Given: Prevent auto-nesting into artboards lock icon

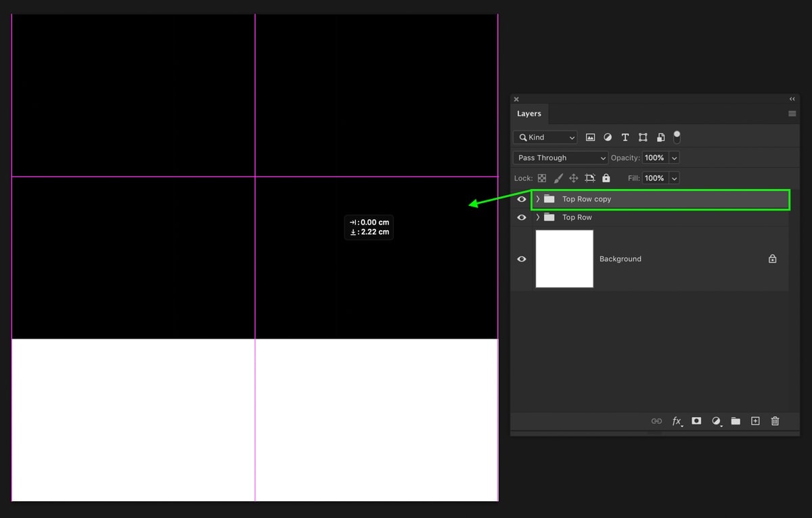Looking at the screenshot, I should point(590,178).
